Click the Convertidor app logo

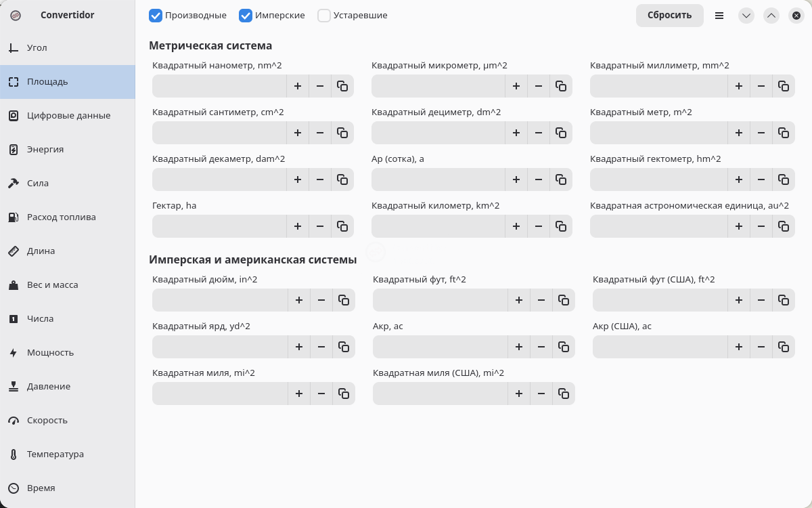pyautogui.click(x=16, y=15)
